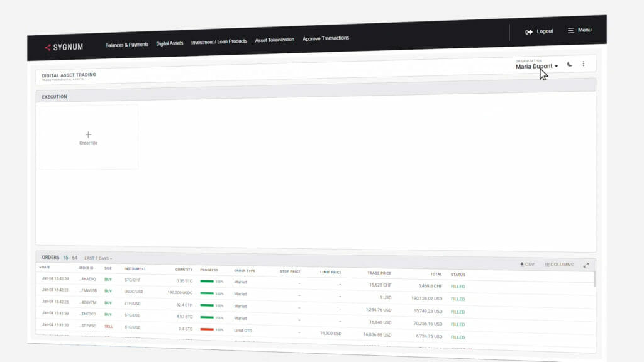Click the 70,256.16 USD total
Viewport: 644px width, 362px height.
tap(428, 324)
